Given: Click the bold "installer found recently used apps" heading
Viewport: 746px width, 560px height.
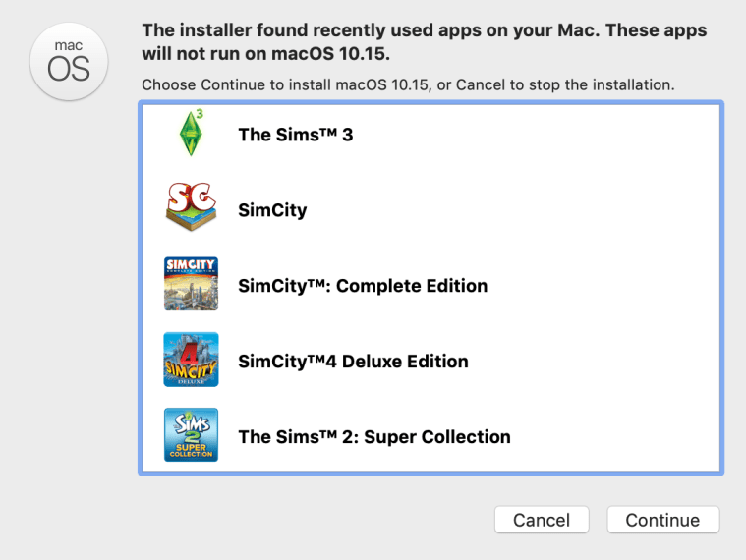Looking at the screenshot, I should pyautogui.click(x=423, y=29).
